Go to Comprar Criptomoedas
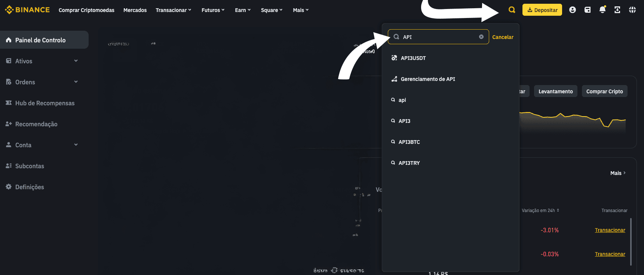The image size is (644, 275). point(86,10)
